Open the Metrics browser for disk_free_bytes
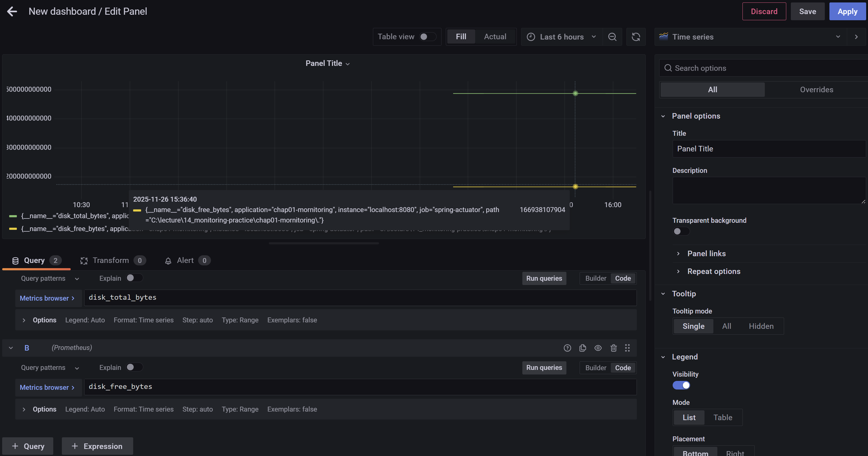Screen dimensions: 868x456 coord(47,387)
